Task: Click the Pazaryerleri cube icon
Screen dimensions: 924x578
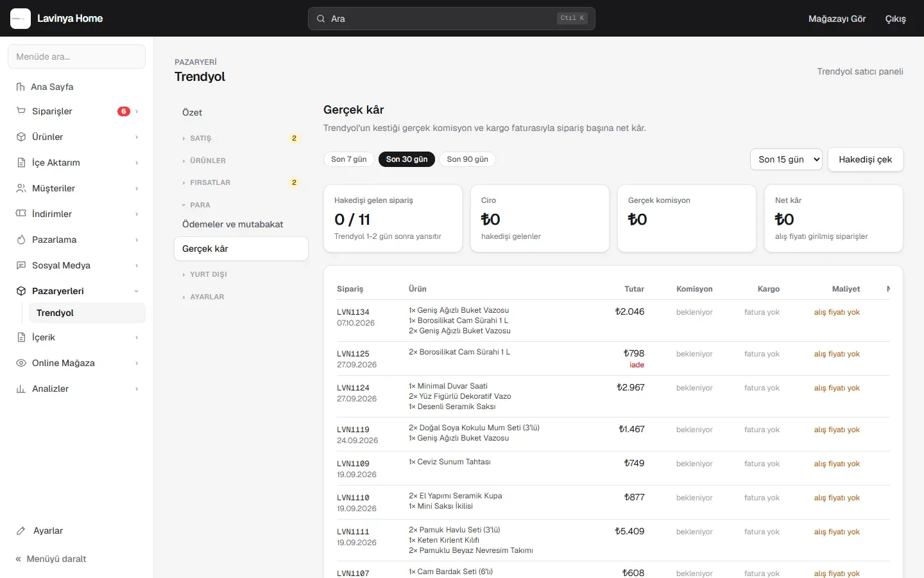Action: (x=21, y=291)
